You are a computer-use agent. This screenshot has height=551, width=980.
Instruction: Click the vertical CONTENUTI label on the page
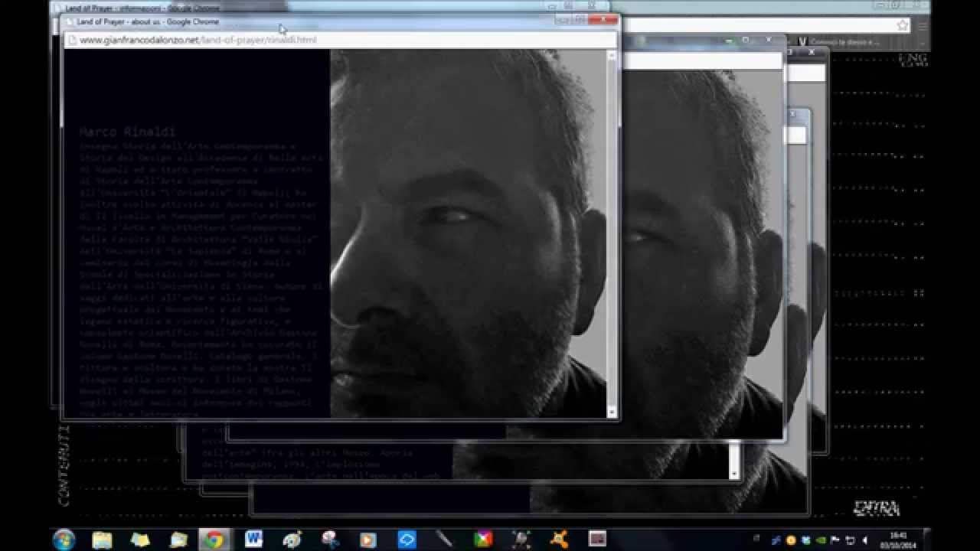point(64,466)
